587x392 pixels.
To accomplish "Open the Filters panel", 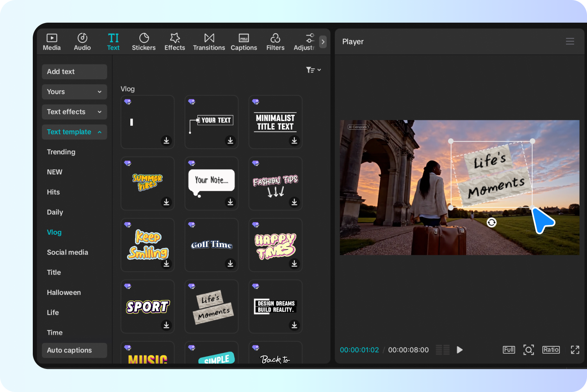I will coord(275,41).
